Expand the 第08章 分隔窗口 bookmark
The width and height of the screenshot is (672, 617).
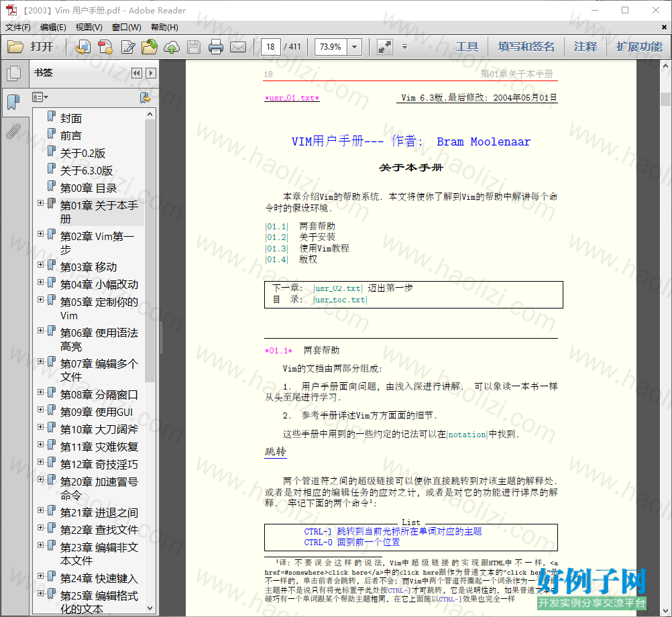tap(41, 392)
